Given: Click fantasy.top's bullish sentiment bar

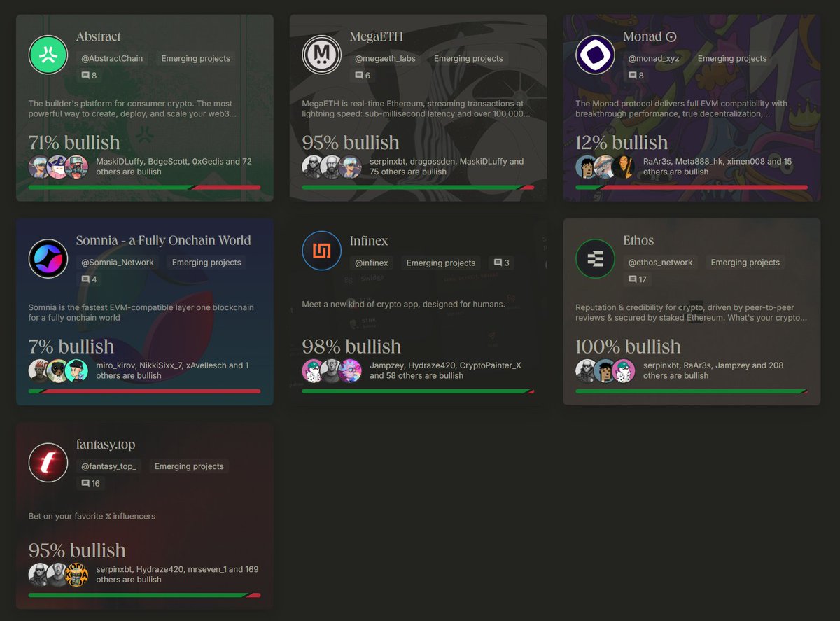Looking at the screenshot, I should click(x=145, y=595).
